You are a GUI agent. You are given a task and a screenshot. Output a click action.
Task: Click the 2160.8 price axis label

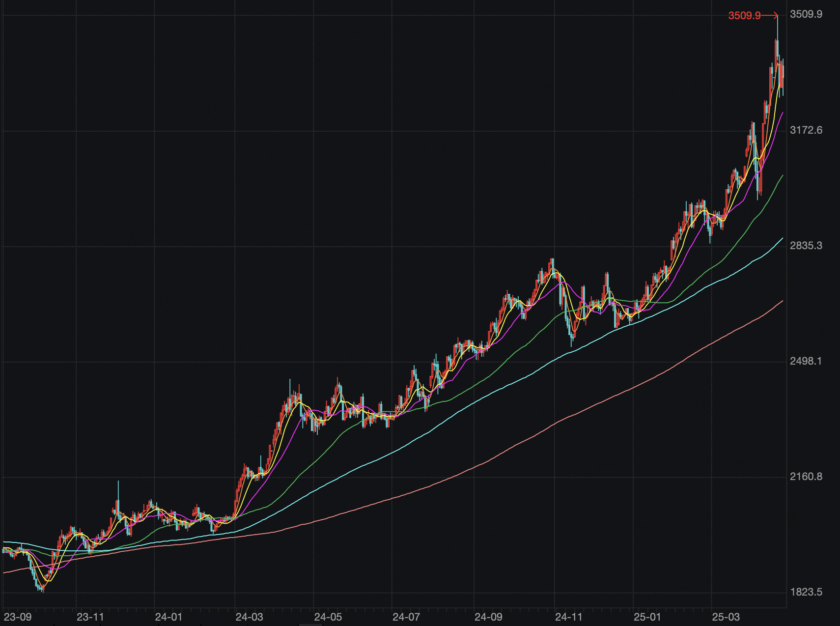pyautogui.click(x=806, y=477)
